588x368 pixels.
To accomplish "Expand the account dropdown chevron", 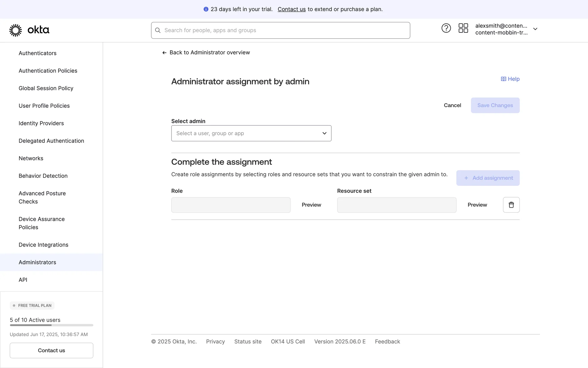I will click(x=535, y=29).
